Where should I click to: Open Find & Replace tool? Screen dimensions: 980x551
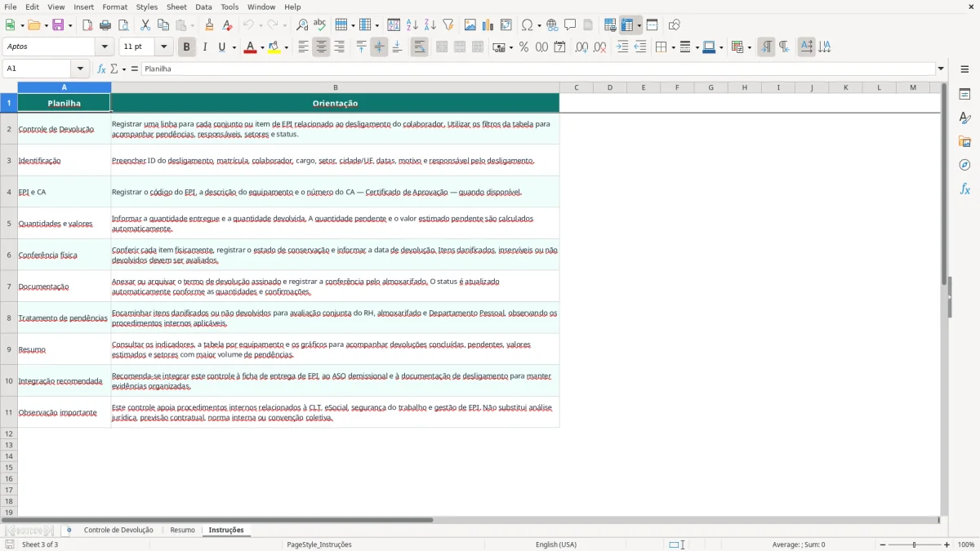point(302,25)
